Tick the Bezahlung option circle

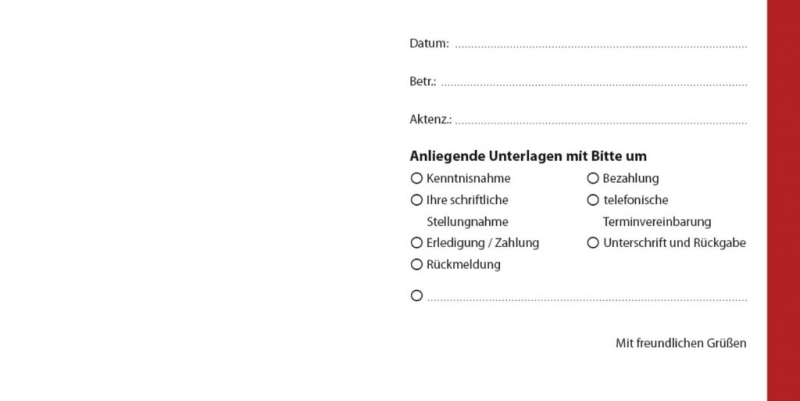coord(593,178)
